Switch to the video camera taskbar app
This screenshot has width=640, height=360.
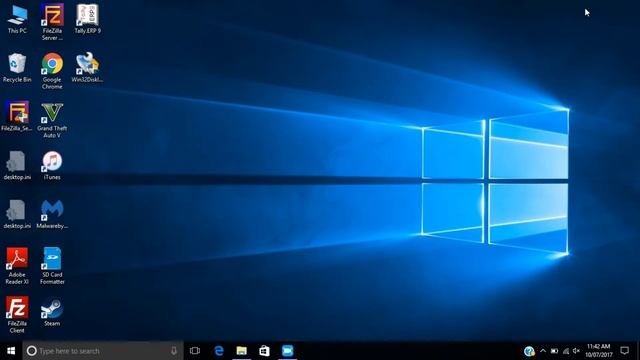click(x=288, y=351)
